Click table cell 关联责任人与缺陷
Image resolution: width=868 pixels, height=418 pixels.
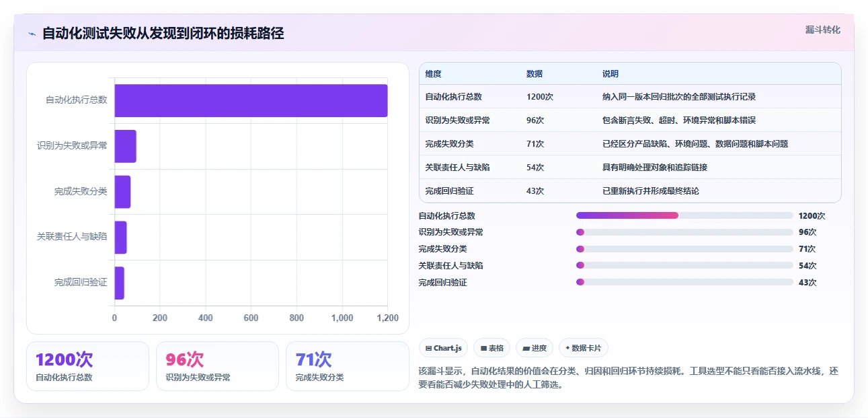tap(458, 168)
